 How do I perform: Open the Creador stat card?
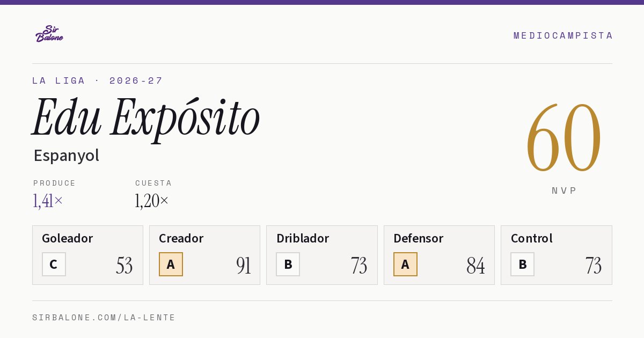click(204, 255)
